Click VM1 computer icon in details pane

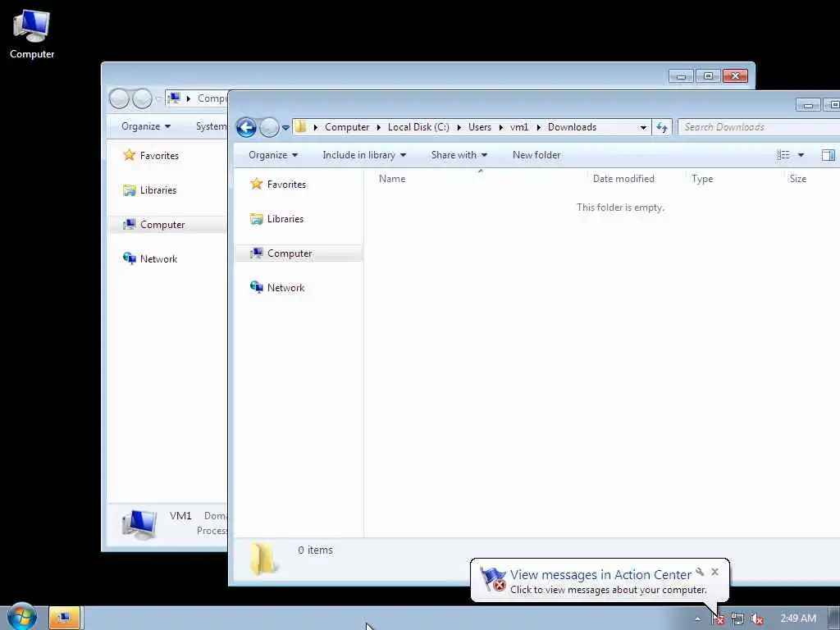(139, 524)
